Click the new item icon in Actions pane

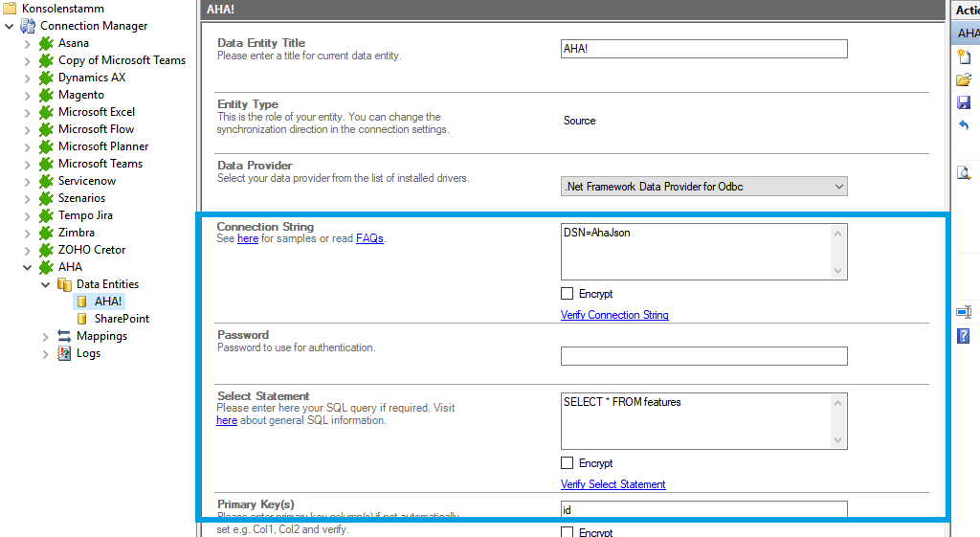pos(964,57)
